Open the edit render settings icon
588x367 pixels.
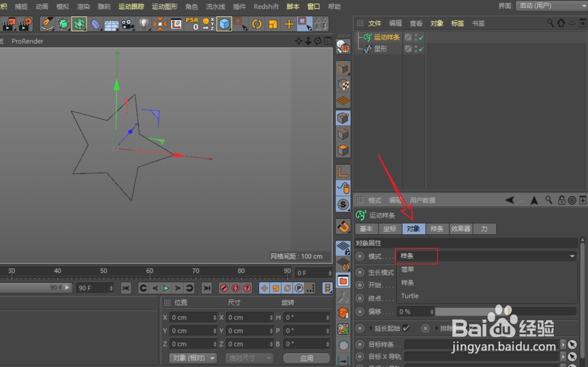pyautogui.click(x=25, y=24)
